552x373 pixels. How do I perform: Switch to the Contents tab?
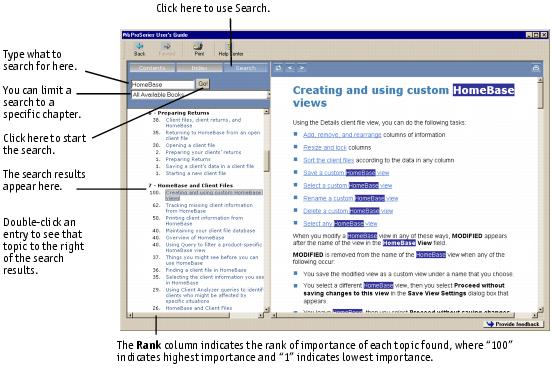coord(152,68)
